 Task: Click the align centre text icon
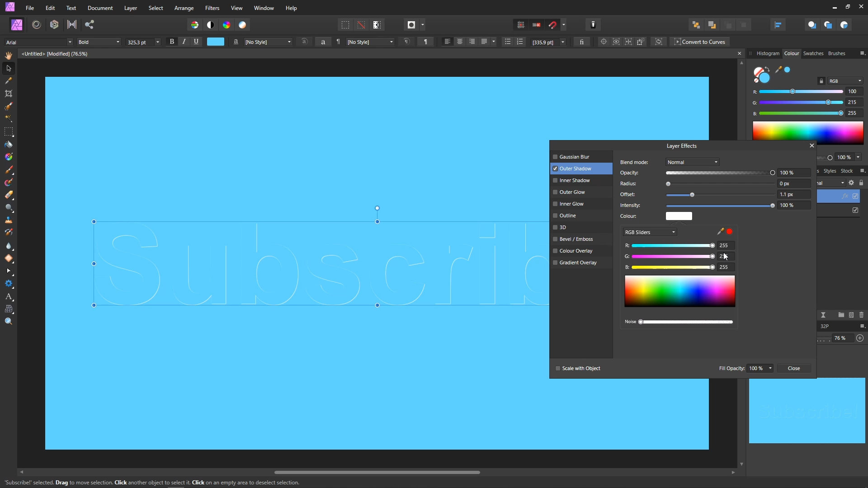click(x=460, y=42)
